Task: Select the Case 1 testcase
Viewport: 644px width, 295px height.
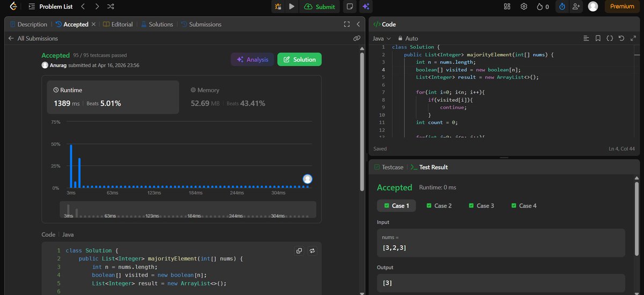Action: [x=396, y=205]
